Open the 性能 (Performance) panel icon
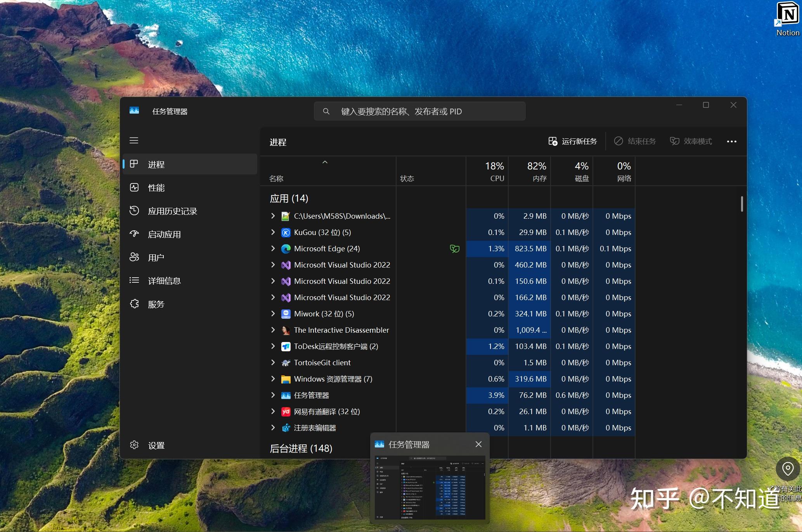The image size is (802, 532). click(134, 187)
